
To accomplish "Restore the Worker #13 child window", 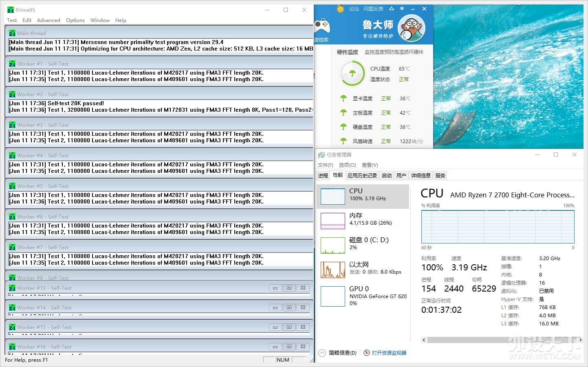I will coord(289,288).
